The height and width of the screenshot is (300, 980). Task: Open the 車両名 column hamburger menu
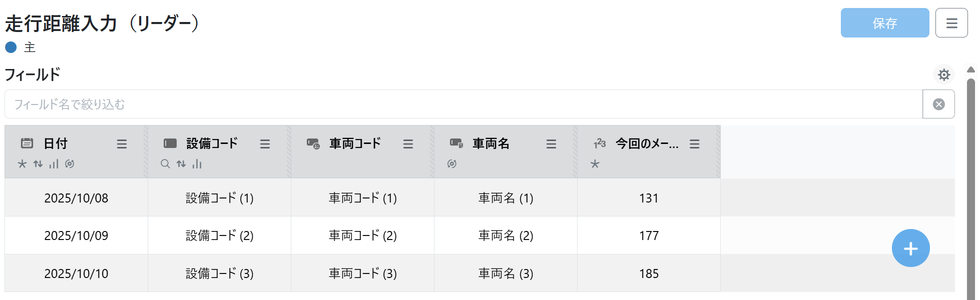pyautogui.click(x=551, y=144)
